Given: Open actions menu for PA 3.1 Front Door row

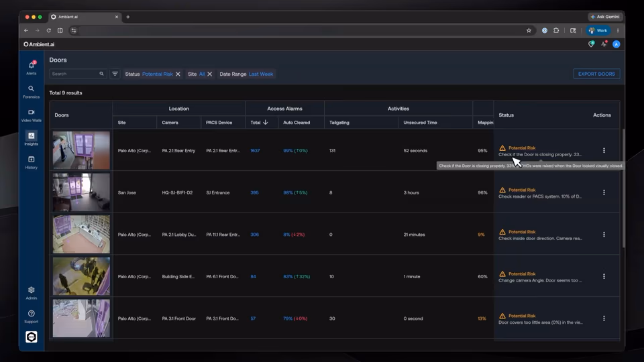Looking at the screenshot, I should [x=604, y=318].
